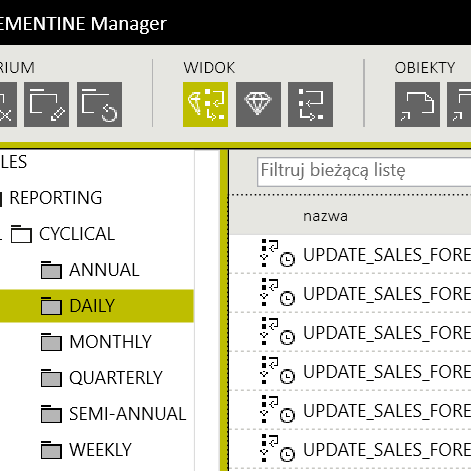Click the scheduled flow icon of the last row
The image size is (471, 471).
[277, 448]
